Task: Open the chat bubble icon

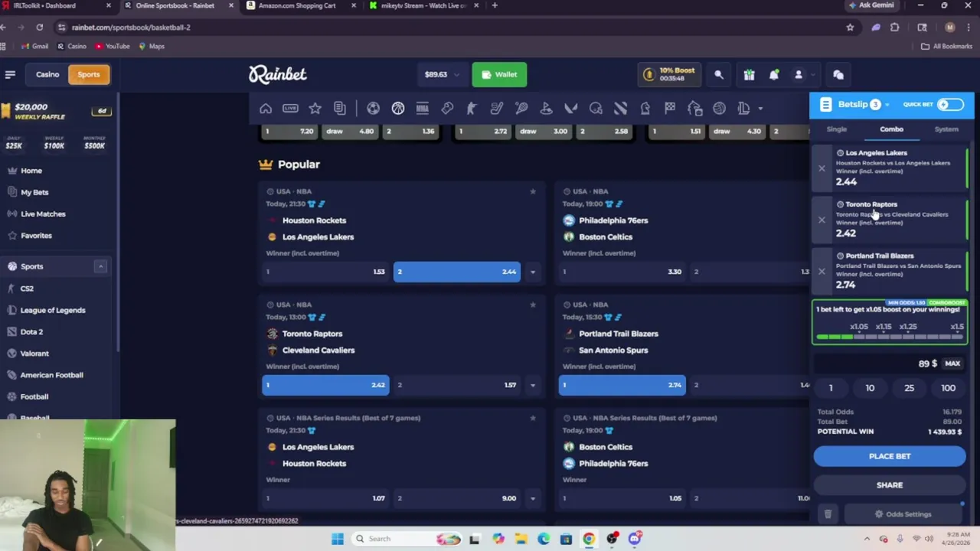Action: (838, 74)
